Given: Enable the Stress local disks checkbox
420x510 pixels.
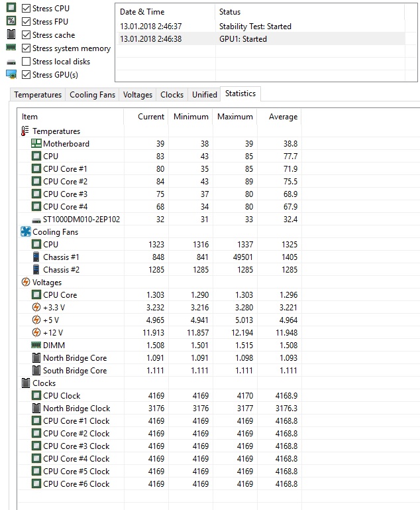Looking at the screenshot, I should click(x=26, y=62).
